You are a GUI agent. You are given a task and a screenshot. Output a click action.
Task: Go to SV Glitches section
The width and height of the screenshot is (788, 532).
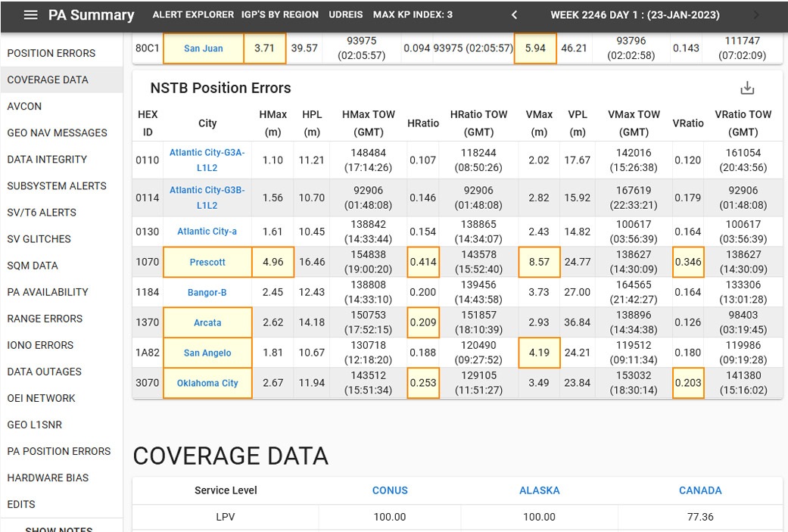point(39,239)
